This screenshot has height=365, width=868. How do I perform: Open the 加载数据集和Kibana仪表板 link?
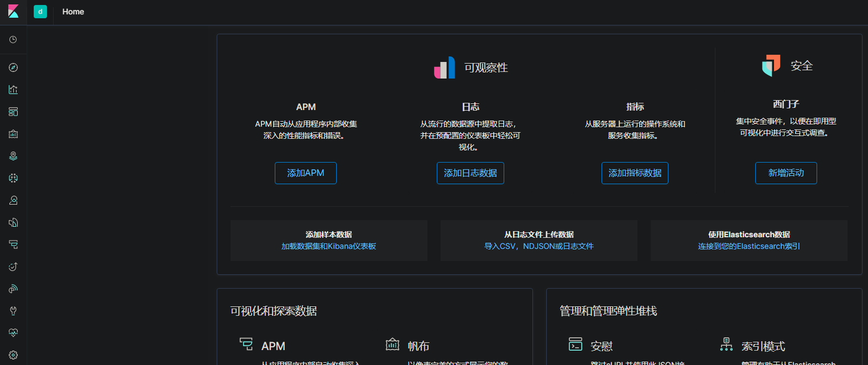(329, 246)
